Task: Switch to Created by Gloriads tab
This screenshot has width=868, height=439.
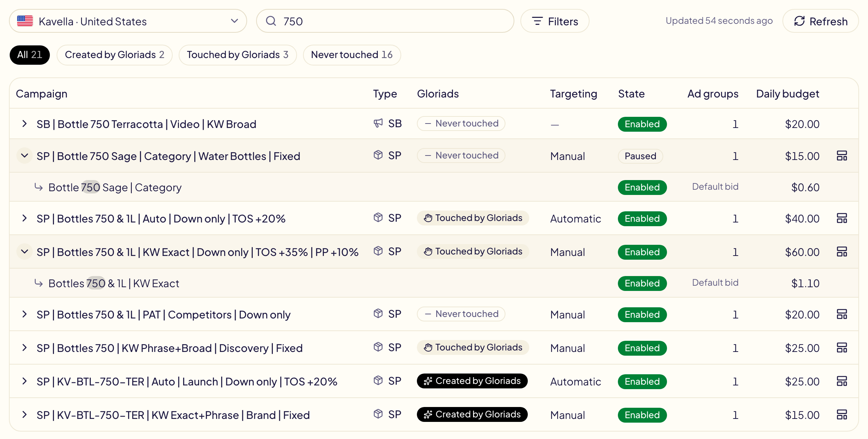Action: pos(115,55)
